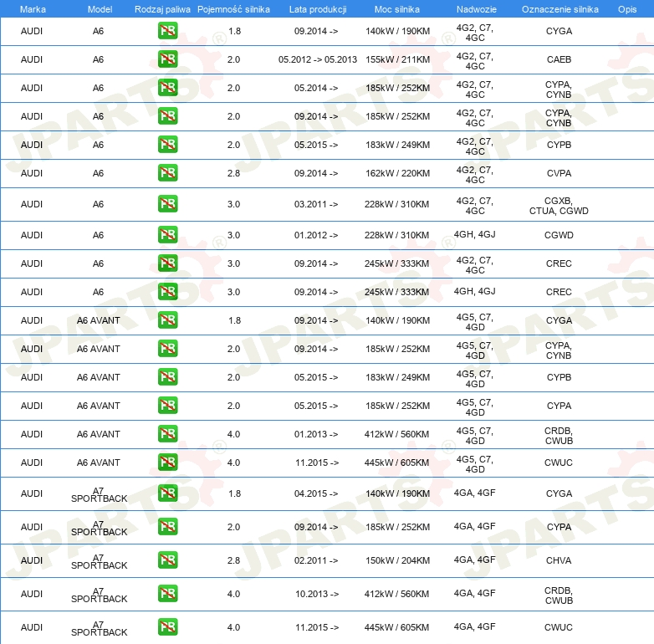This screenshot has height=644, width=654.
Task: Click the fuel icon for the A6 Avant 560KM
Action: (x=167, y=434)
